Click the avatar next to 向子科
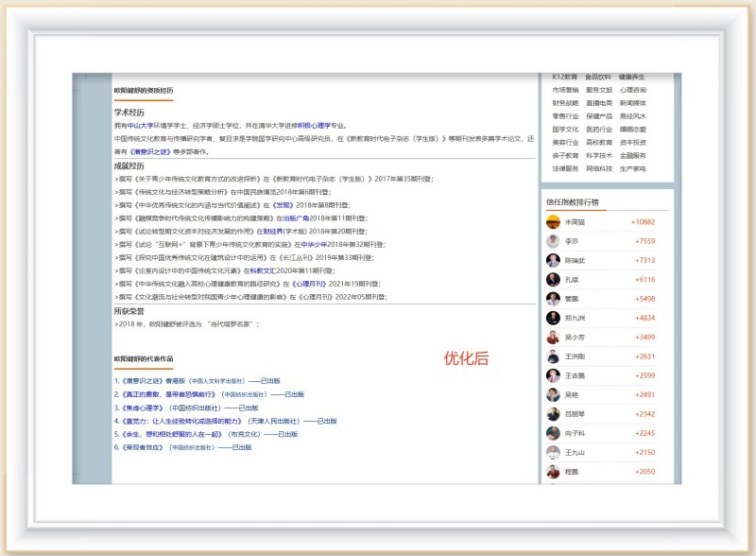This screenshot has height=556, width=756. point(553,433)
